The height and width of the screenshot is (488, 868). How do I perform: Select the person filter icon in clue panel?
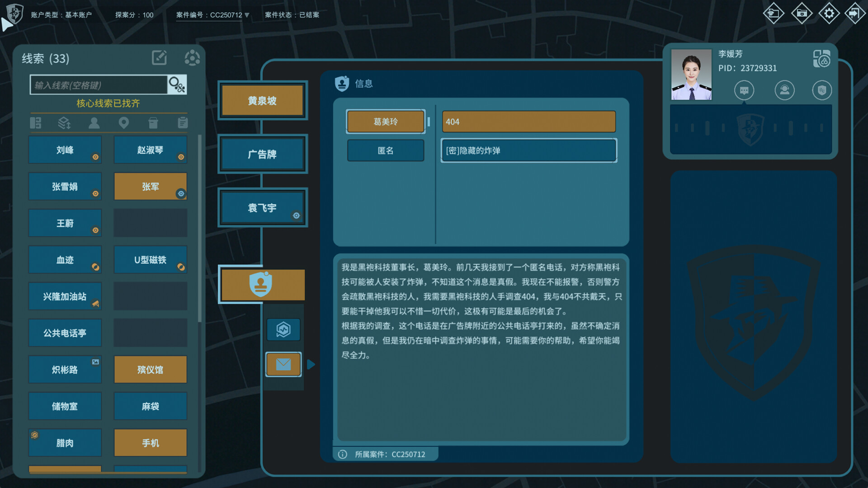click(94, 122)
